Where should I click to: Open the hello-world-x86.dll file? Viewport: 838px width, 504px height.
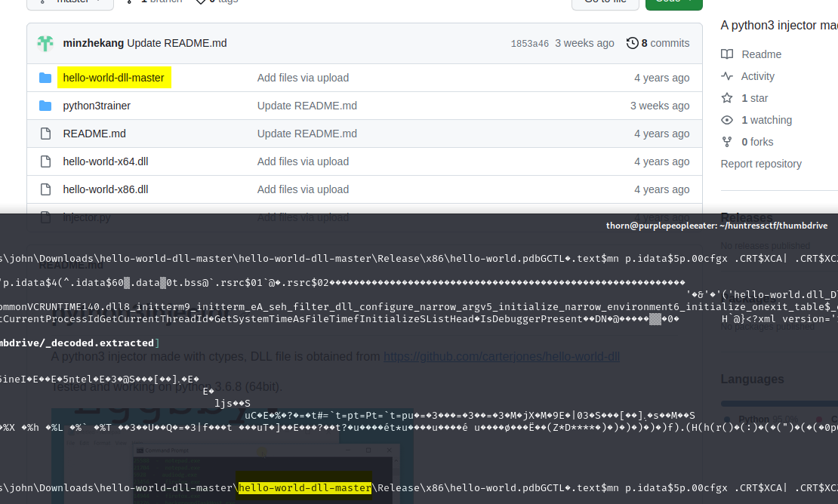point(106,189)
